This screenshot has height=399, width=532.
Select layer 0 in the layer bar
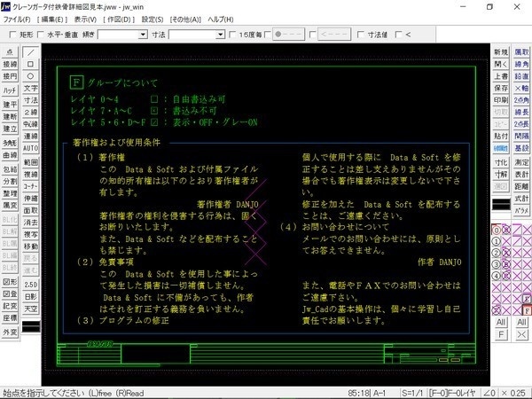496,230
